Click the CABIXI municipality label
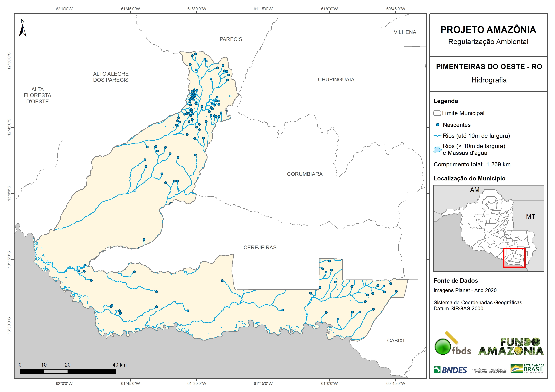The width and height of the screenshot is (555, 392). [x=395, y=340]
